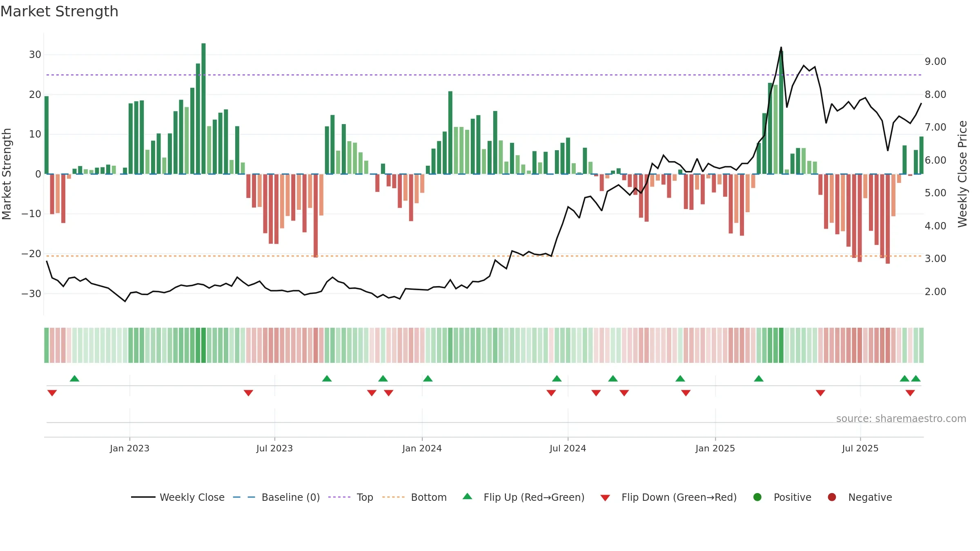The image size is (980, 551).
Task: Click the Baseline (0) dashed blue legend icon
Action: [x=244, y=497]
